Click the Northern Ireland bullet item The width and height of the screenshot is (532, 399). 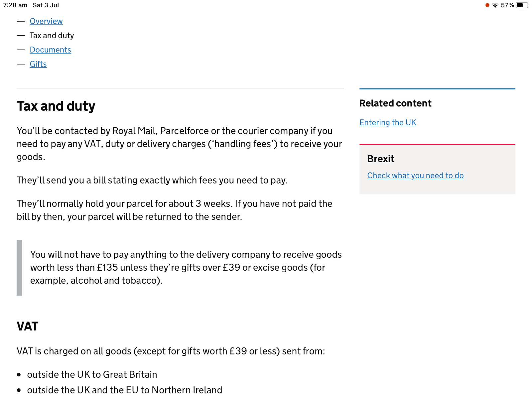point(125,390)
